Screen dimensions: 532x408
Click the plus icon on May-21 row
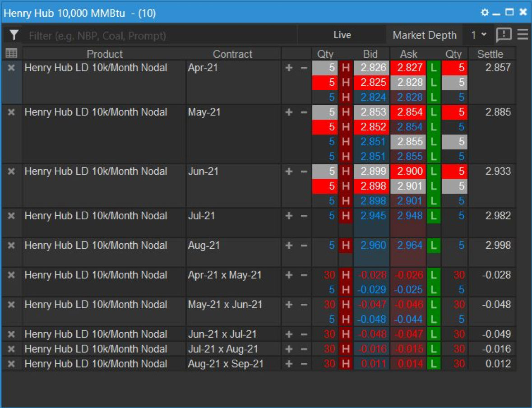click(289, 112)
